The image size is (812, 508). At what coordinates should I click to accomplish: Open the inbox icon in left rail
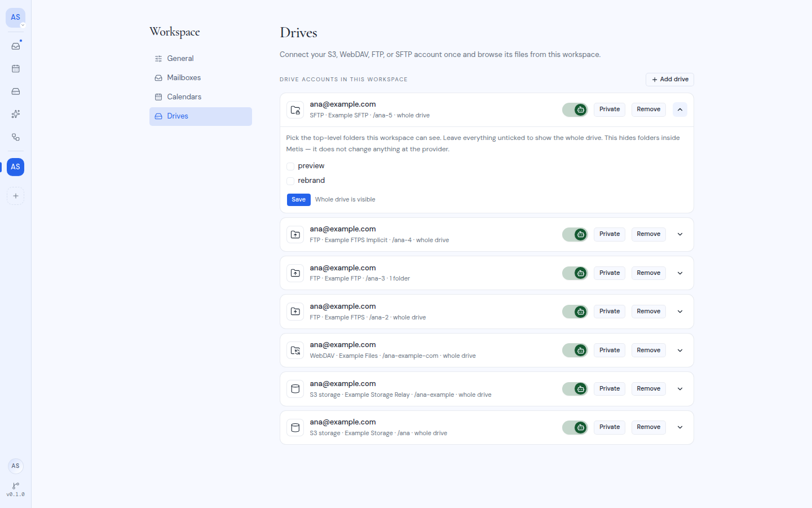pos(16,46)
